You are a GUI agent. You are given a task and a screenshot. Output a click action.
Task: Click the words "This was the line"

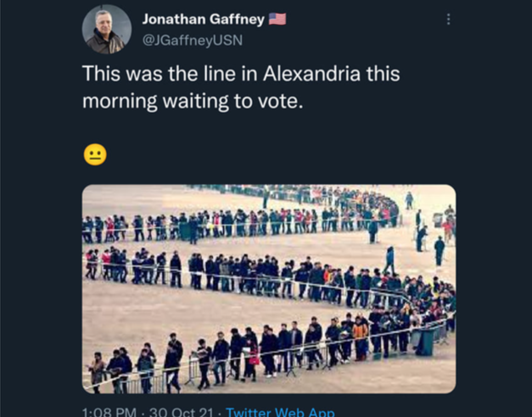[x=159, y=74]
